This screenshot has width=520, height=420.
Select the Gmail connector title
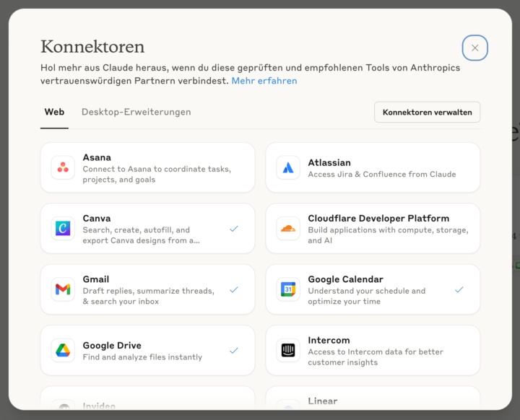click(96, 279)
